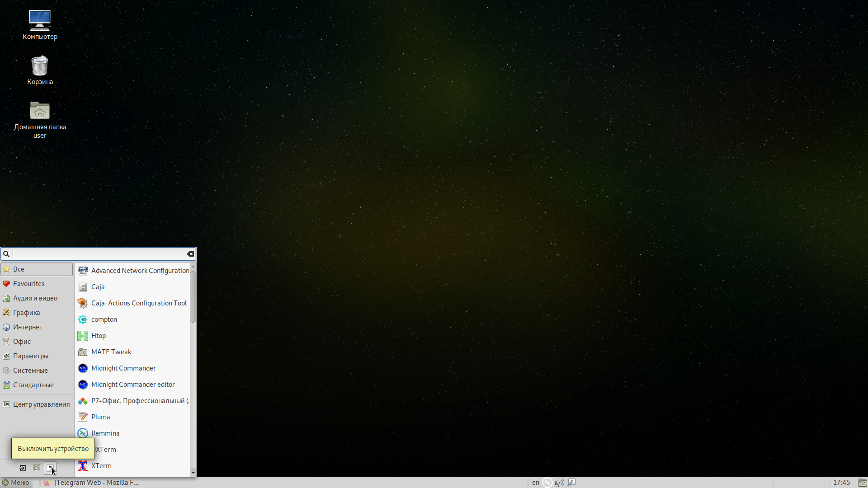The height and width of the screenshot is (488, 868).
Task: Click scrollbar down arrow in application list
Action: click(193, 473)
